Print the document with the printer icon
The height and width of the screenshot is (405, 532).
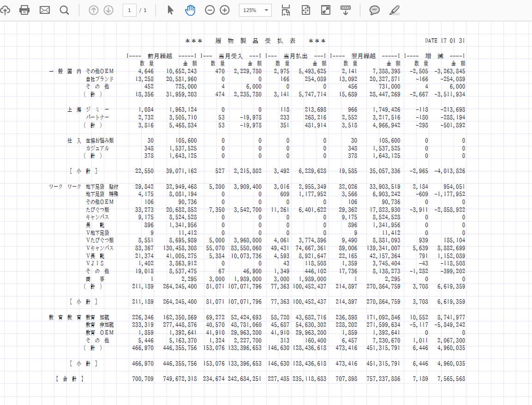pyautogui.click(x=24, y=10)
